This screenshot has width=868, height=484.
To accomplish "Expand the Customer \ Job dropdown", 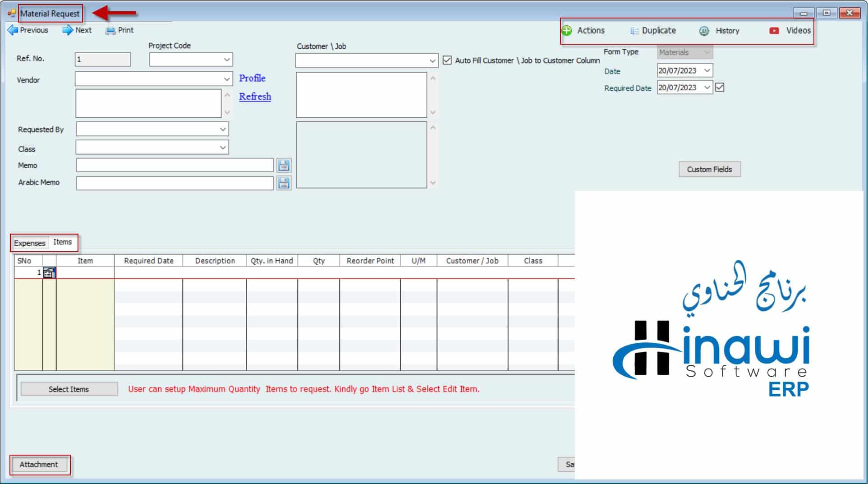I will click(x=432, y=60).
